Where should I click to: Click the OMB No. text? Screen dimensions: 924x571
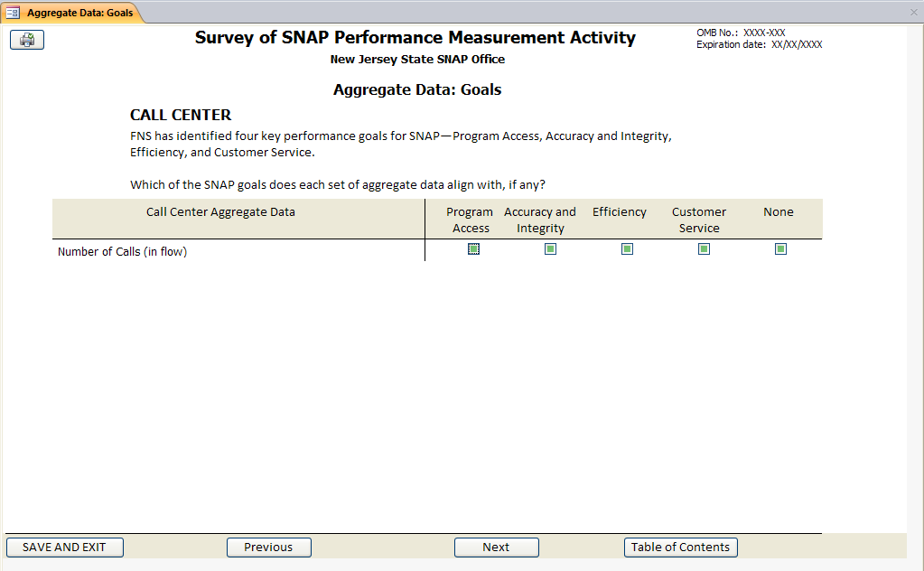(741, 33)
